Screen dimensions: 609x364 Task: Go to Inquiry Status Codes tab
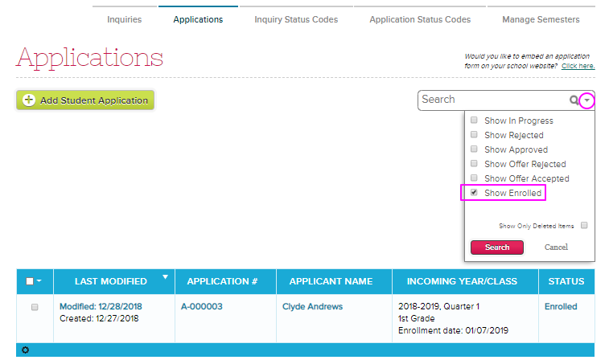pyautogui.click(x=296, y=19)
